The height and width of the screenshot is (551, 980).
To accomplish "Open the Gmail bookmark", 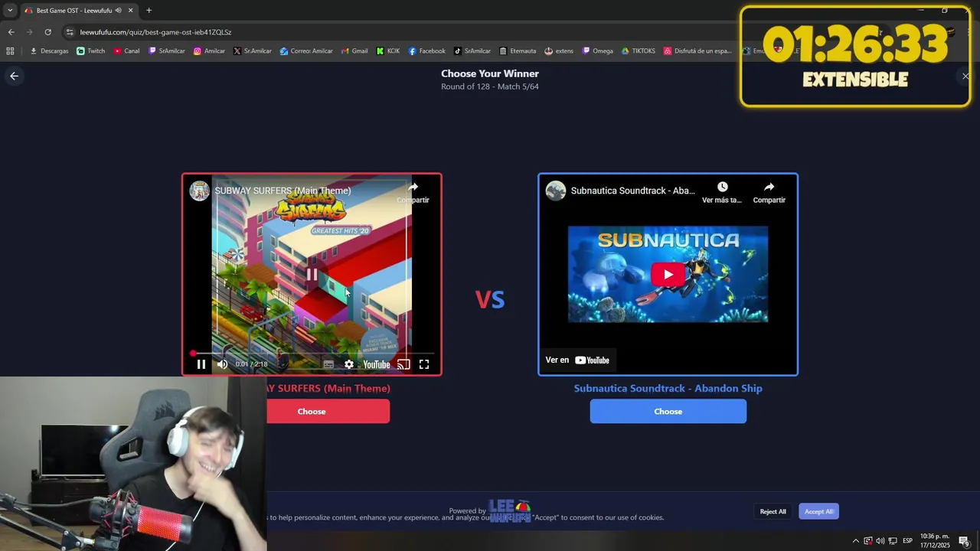I will (x=354, y=51).
